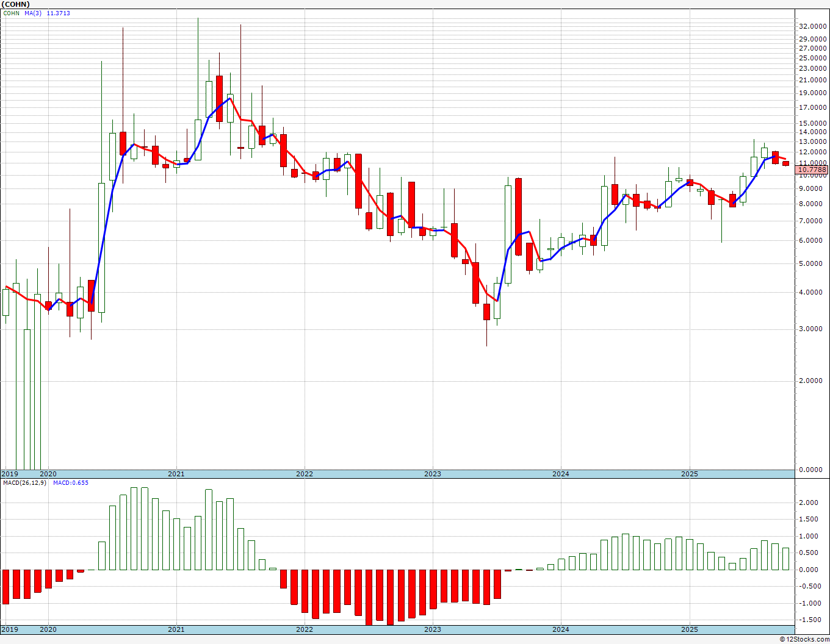Open the 12Stocks.com copyright link

coord(803,639)
